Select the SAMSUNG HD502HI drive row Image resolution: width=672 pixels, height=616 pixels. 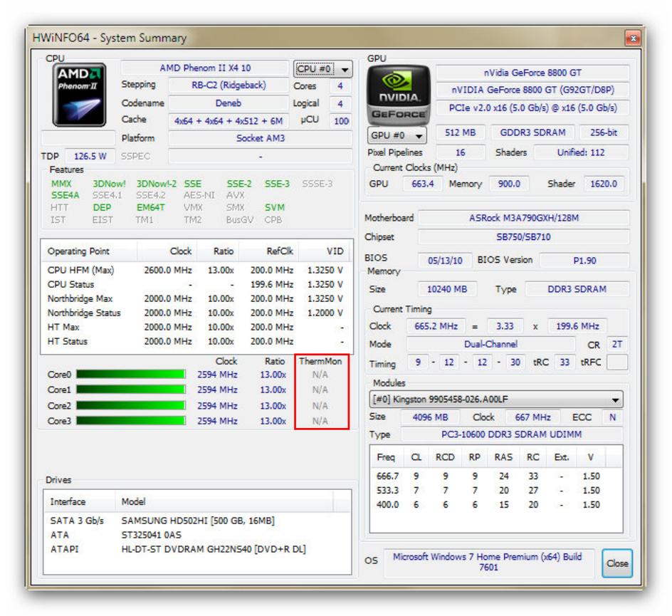[x=196, y=521]
